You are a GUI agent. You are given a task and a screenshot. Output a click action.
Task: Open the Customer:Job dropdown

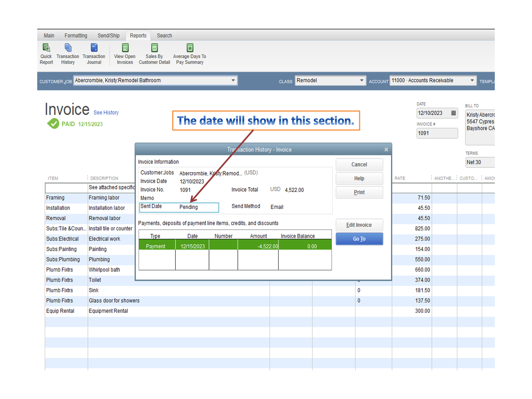click(x=234, y=80)
